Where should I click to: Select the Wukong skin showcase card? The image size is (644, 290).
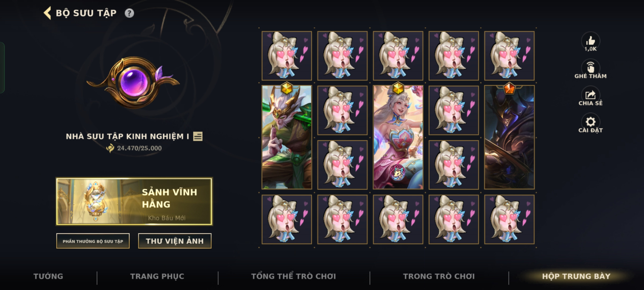[x=287, y=137]
